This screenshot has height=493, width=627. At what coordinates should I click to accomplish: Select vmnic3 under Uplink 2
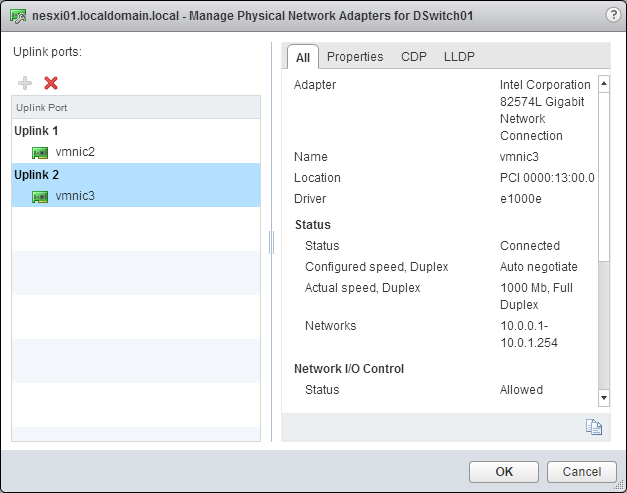point(136,196)
